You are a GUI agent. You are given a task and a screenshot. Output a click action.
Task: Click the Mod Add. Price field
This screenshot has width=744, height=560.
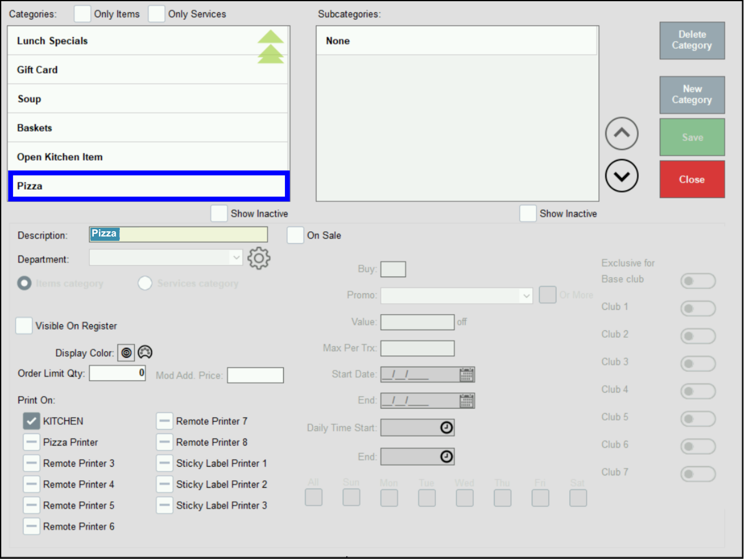[255, 375]
